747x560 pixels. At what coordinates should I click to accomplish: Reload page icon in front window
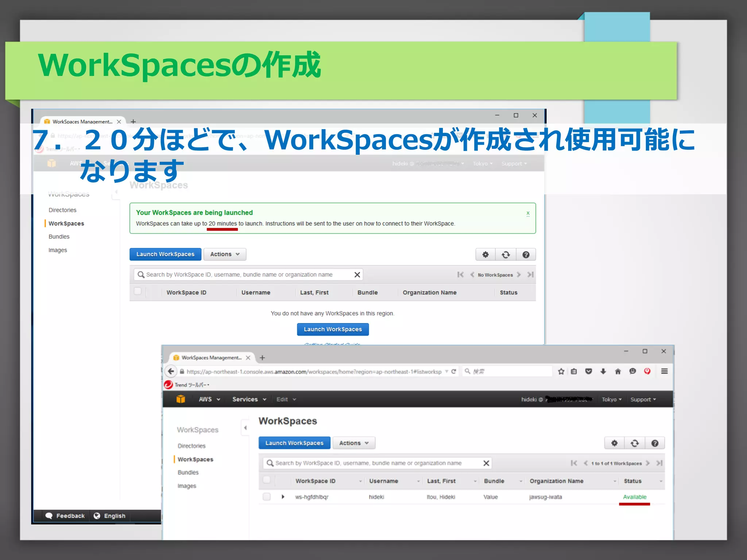[x=454, y=372]
